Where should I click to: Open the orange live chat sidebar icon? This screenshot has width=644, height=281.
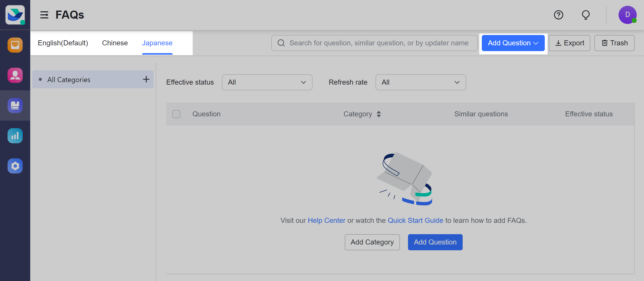tap(15, 45)
